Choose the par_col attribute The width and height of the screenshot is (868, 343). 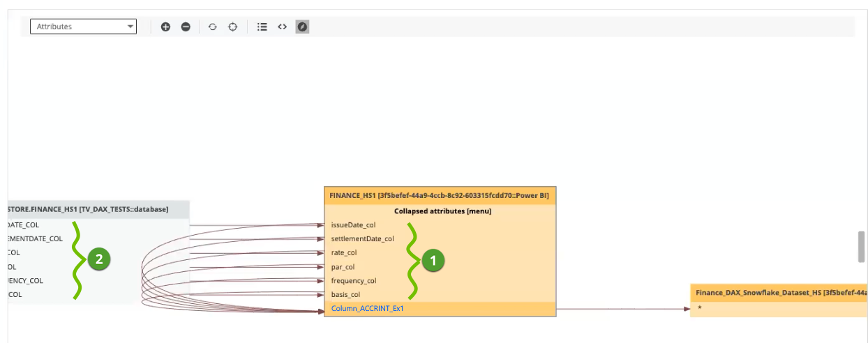[x=343, y=266]
